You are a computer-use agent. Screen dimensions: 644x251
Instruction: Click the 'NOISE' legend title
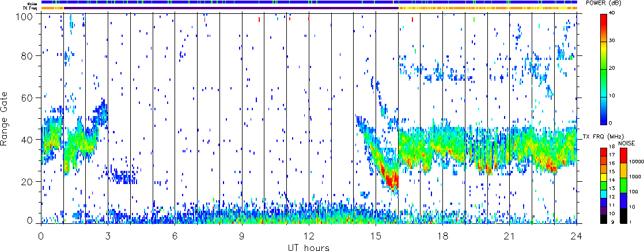[626, 143]
